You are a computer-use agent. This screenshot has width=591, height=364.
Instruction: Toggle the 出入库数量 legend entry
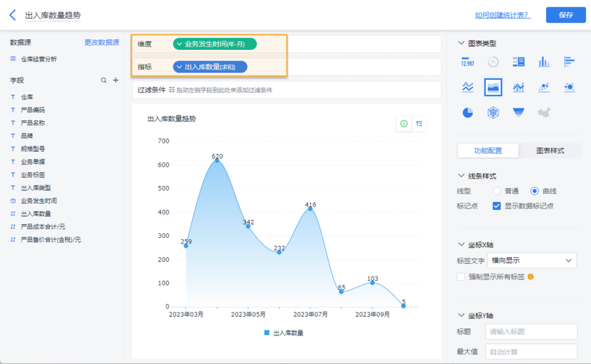[283, 333]
